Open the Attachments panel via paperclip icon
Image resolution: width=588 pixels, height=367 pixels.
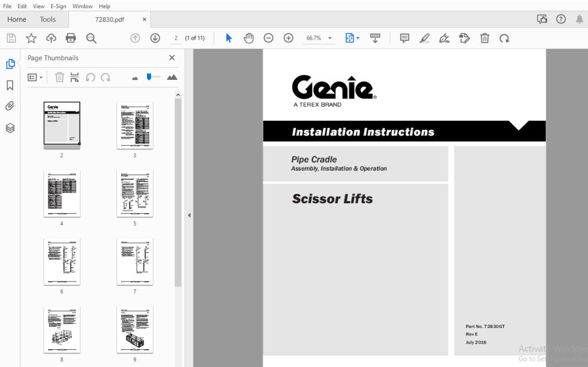tap(10, 106)
